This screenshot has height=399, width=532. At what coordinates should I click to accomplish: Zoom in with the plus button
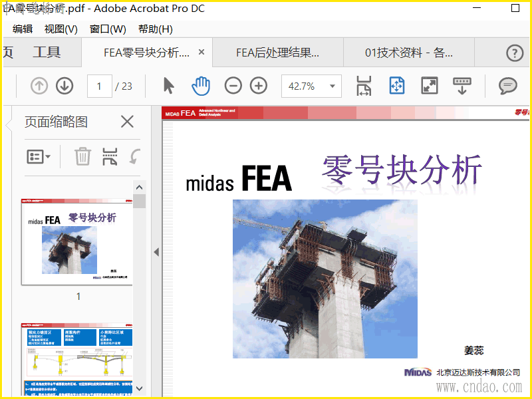pos(259,86)
